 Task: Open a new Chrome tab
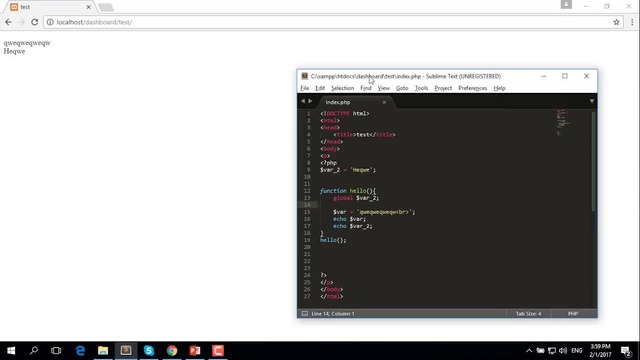[106, 7]
